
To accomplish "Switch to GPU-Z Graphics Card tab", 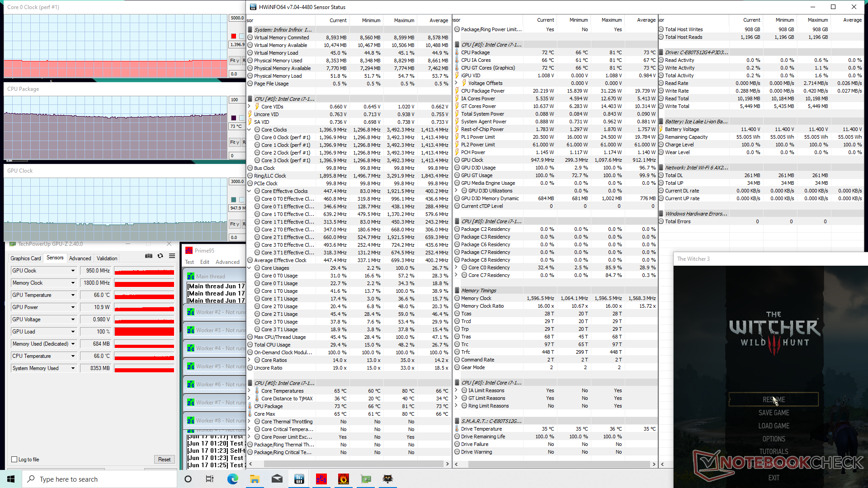I will point(26,258).
